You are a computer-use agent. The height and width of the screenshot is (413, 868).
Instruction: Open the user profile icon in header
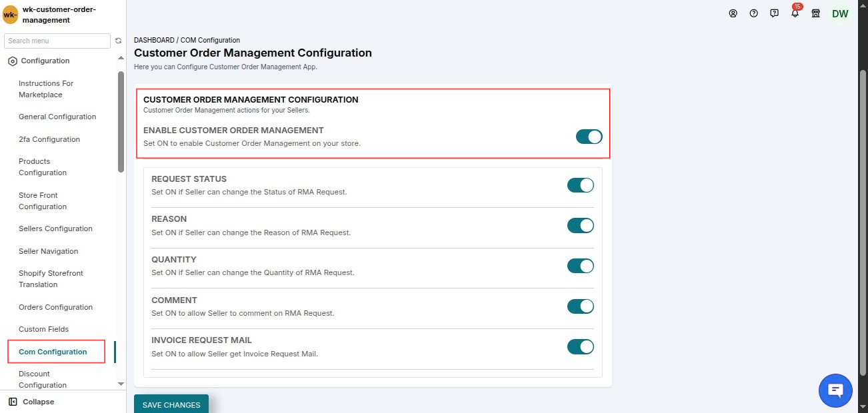(733, 13)
